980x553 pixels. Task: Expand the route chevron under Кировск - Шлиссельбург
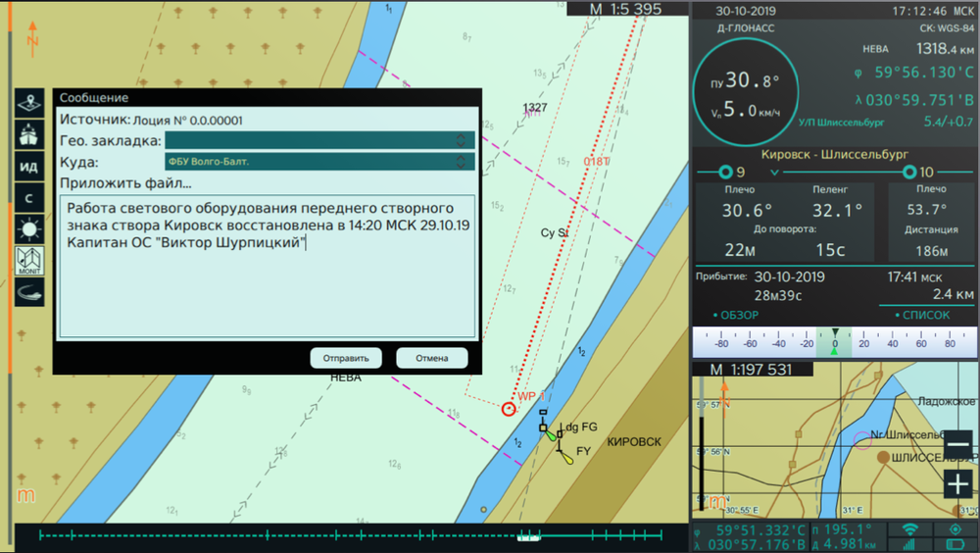tap(774, 173)
